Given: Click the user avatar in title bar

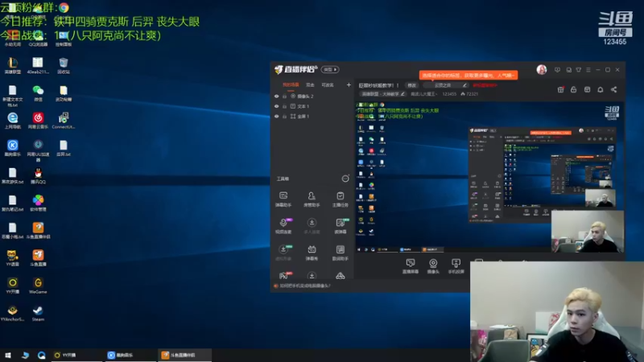Looking at the screenshot, I should (x=542, y=70).
